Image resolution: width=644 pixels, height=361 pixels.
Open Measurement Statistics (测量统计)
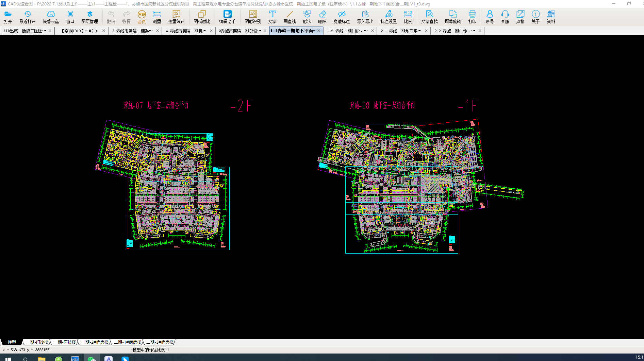(176, 17)
